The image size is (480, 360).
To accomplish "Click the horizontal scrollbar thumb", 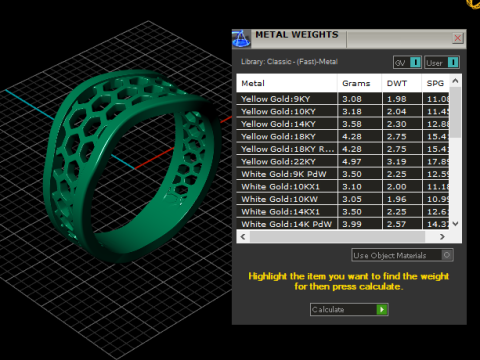I will [x=337, y=237].
